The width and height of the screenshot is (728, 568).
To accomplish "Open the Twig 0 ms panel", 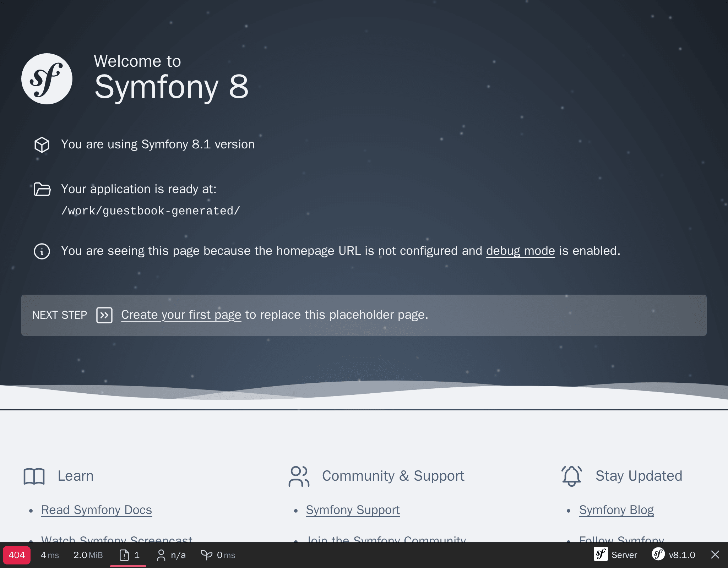I will [218, 555].
